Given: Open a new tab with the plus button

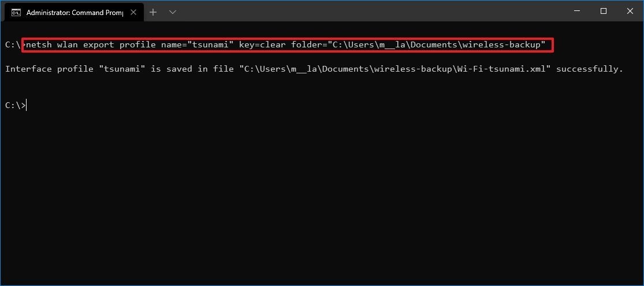Looking at the screenshot, I should pos(153,12).
